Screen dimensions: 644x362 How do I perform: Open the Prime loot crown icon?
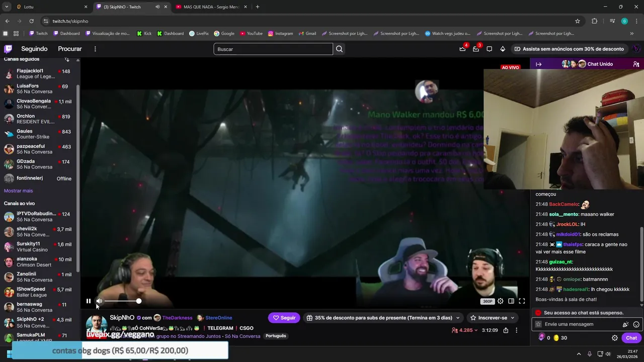click(462, 49)
